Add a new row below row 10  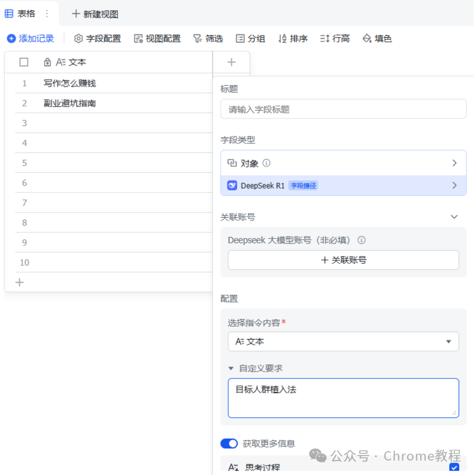[x=19, y=282]
